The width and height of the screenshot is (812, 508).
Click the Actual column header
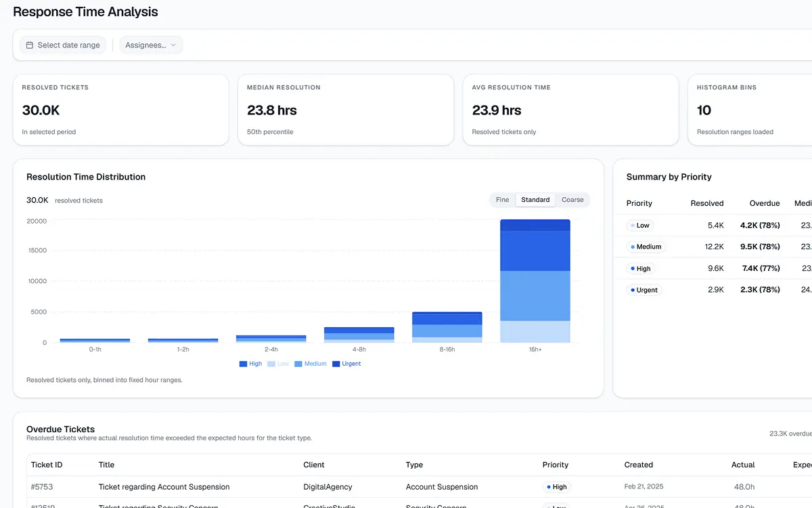coord(743,465)
